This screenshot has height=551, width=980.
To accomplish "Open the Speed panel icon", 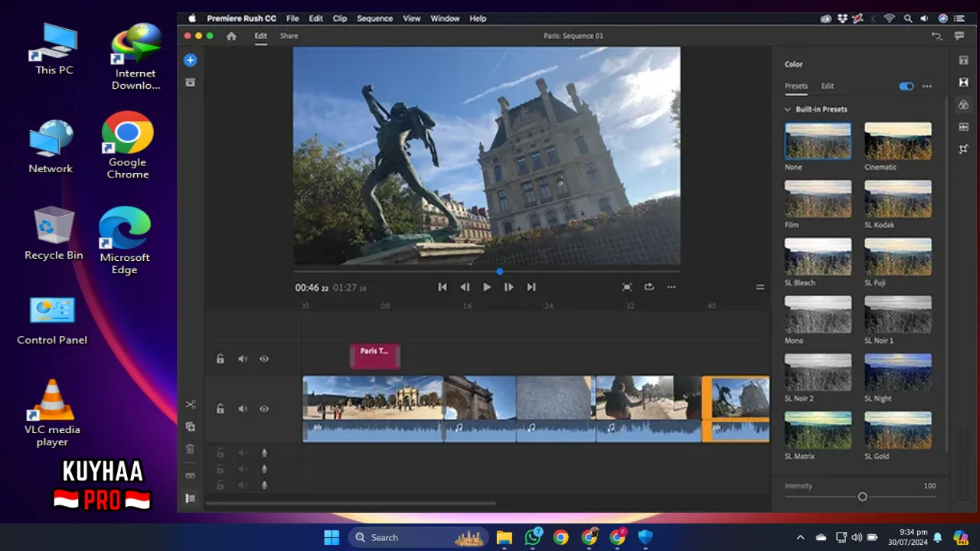I will pyautogui.click(x=964, y=127).
